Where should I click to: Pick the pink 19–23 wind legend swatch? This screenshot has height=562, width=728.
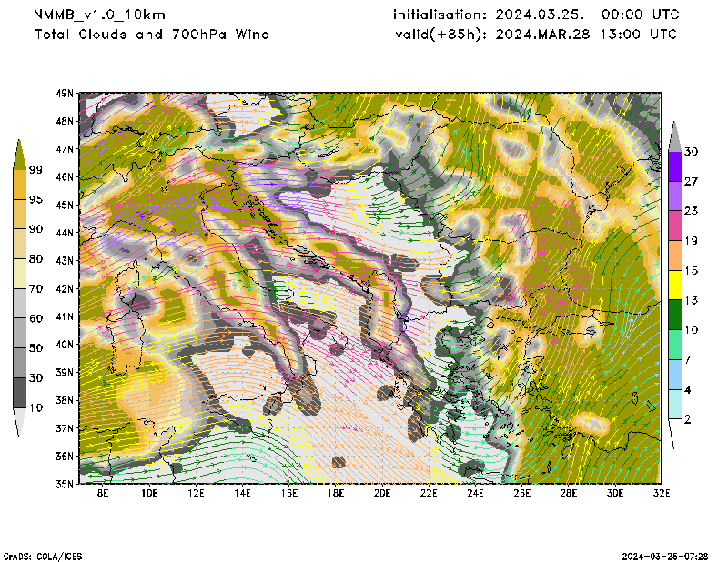(675, 226)
